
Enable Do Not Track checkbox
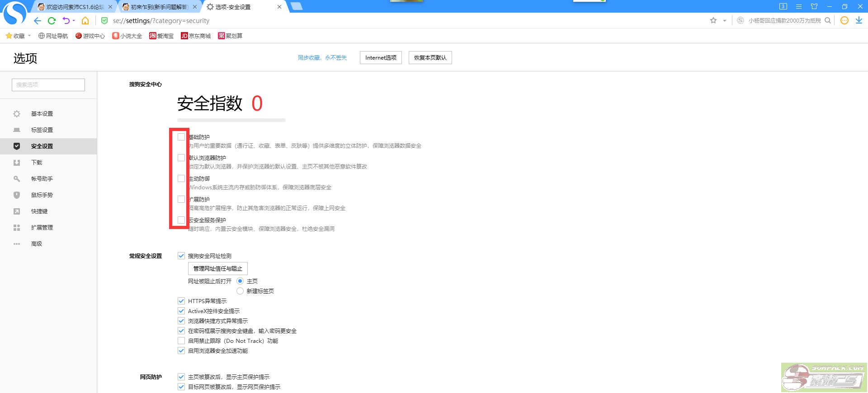point(181,341)
